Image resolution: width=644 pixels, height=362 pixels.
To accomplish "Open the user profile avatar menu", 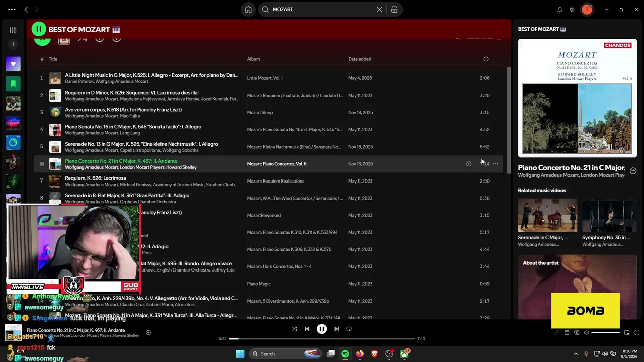I will (587, 9).
